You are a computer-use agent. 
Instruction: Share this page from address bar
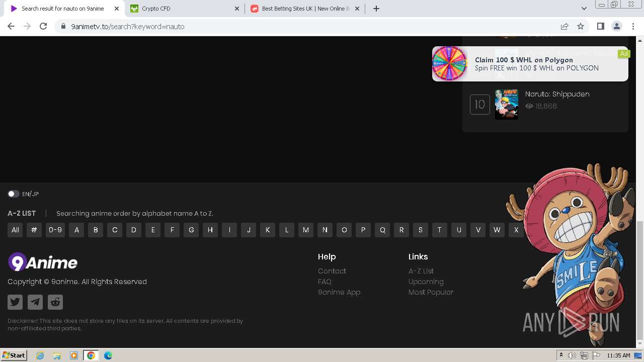click(x=565, y=26)
